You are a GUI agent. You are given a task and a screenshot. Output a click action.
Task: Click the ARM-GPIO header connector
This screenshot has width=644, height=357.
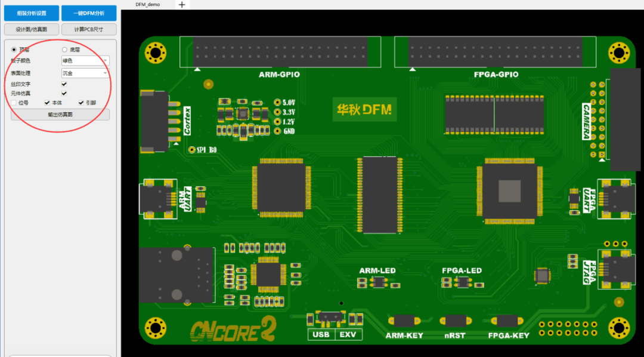[280, 52]
